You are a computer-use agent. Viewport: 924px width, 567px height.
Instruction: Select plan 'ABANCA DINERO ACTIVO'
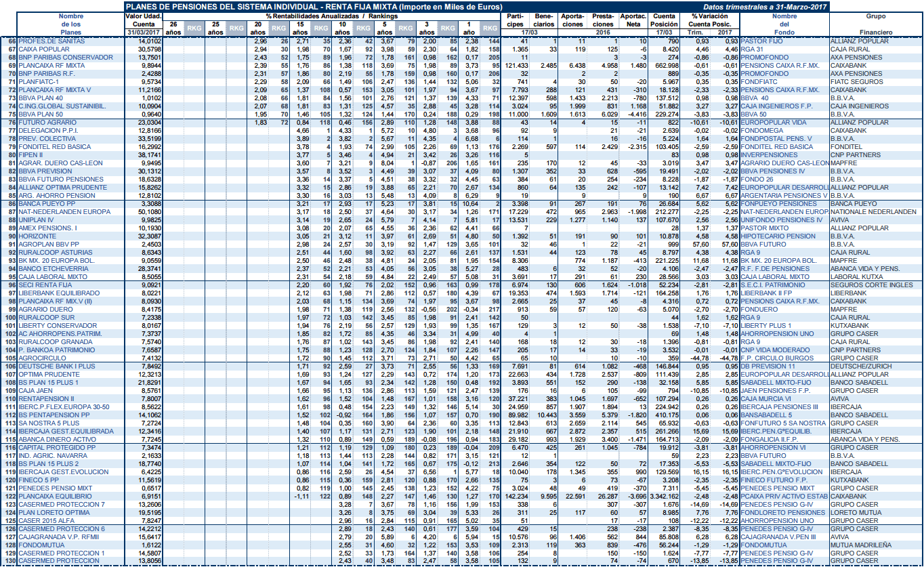click(x=56, y=438)
